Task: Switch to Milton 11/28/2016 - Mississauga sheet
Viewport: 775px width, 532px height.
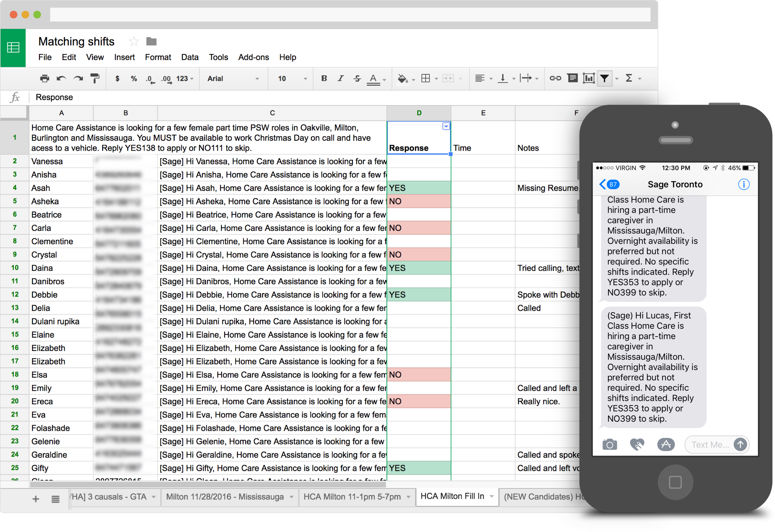Action: point(229,497)
